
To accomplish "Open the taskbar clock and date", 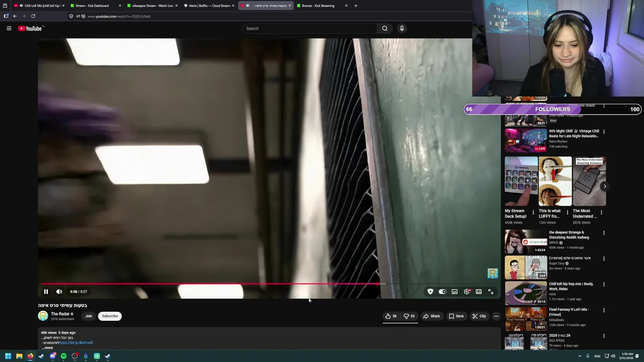I will (627, 356).
